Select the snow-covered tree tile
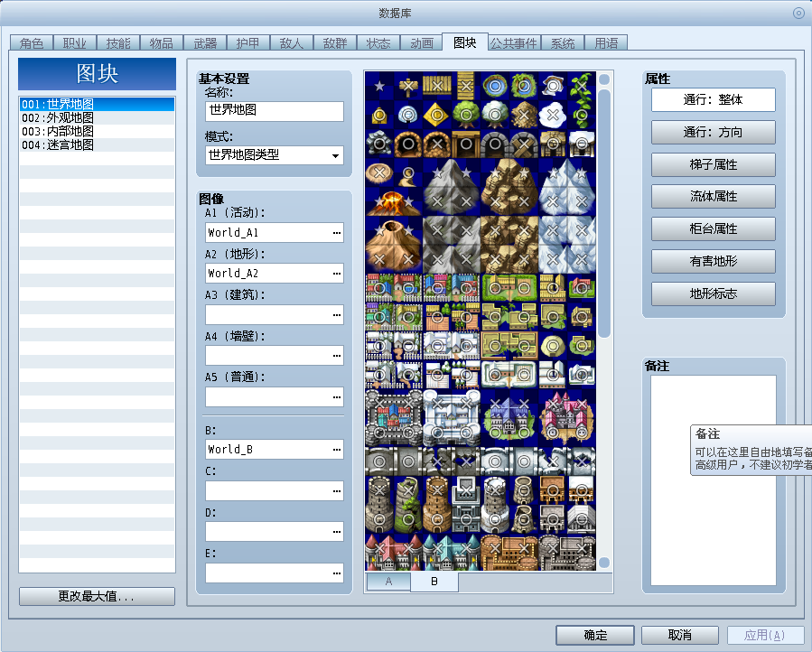Image resolution: width=812 pixels, height=652 pixels. [x=495, y=115]
